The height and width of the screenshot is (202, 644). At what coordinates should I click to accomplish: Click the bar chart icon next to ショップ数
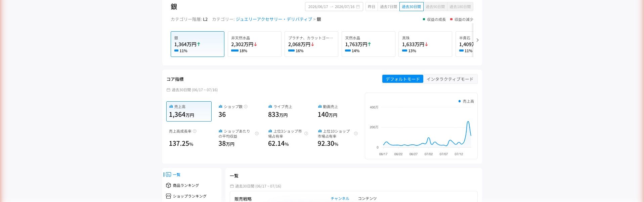click(x=220, y=106)
